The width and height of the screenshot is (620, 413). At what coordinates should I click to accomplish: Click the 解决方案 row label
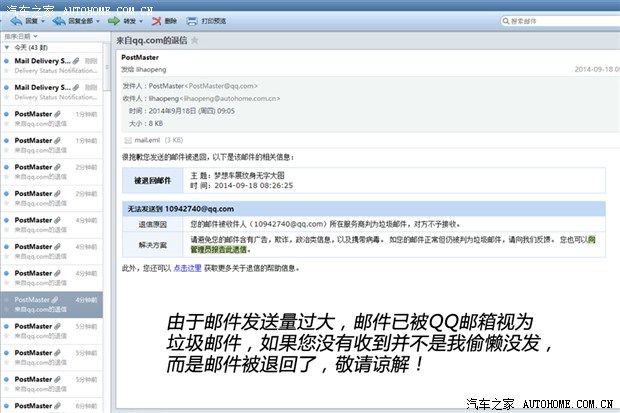point(153,245)
